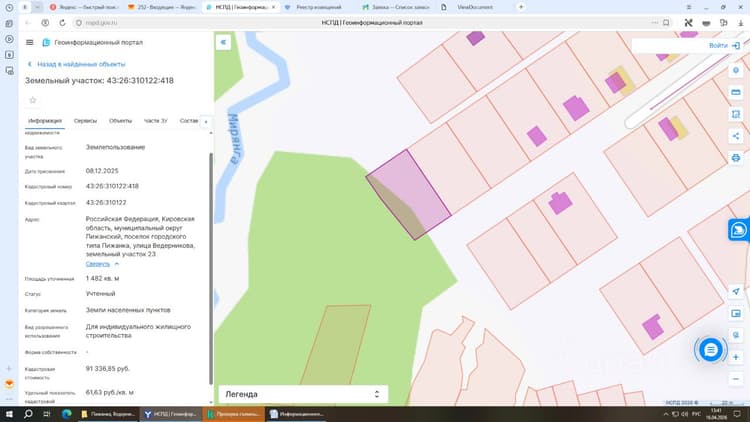Expand the Легенда dropdown
750x422 pixels.
click(303, 394)
